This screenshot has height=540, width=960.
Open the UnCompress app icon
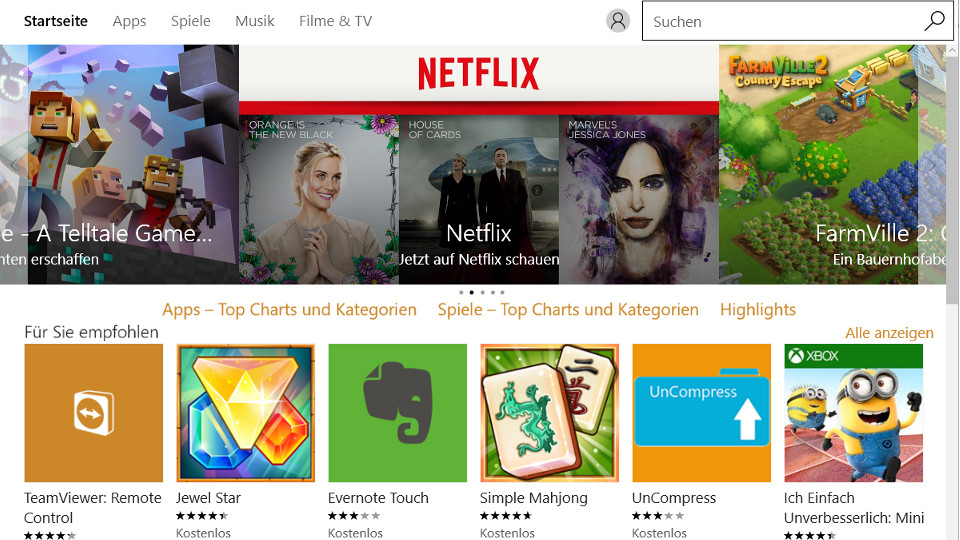[x=701, y=413]
